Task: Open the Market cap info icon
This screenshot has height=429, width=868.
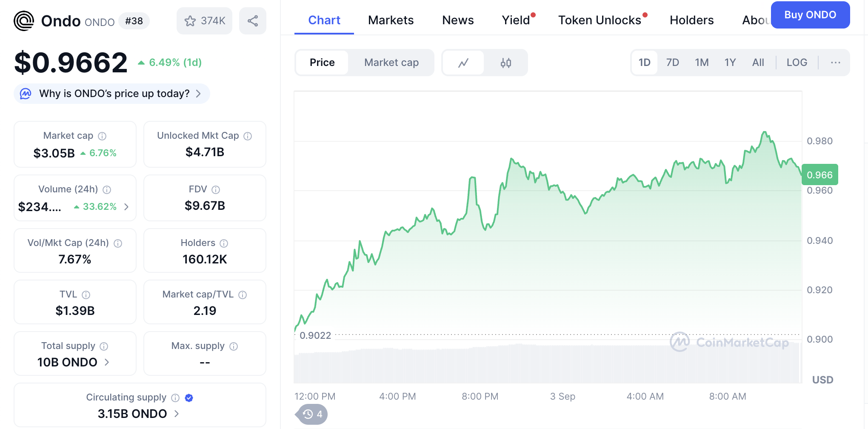Action: [102, 136]
